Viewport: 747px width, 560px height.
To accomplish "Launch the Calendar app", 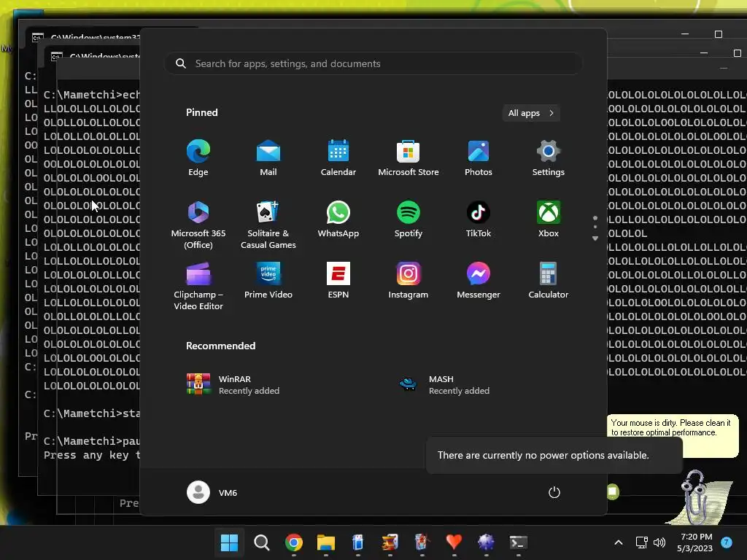I will click(338, 158).
